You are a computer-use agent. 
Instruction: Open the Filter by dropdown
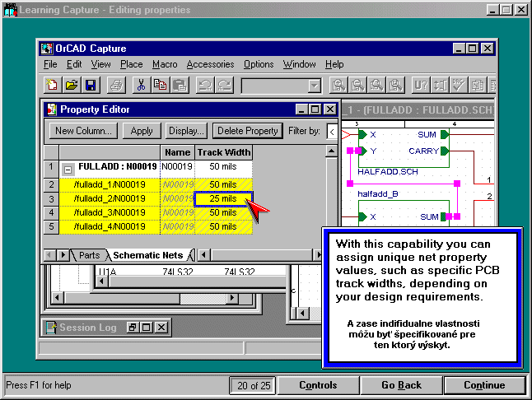331,131
